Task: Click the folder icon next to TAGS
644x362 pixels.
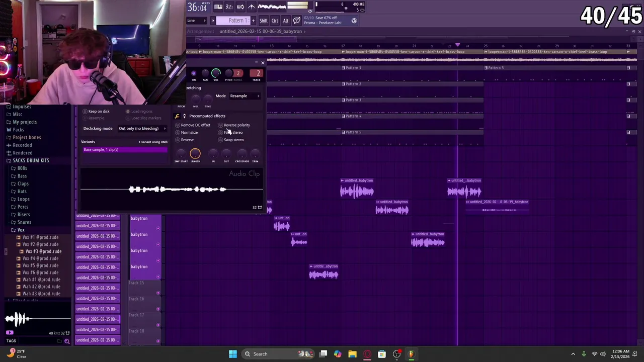Action: pyautogui.click(x=59, y=341)
